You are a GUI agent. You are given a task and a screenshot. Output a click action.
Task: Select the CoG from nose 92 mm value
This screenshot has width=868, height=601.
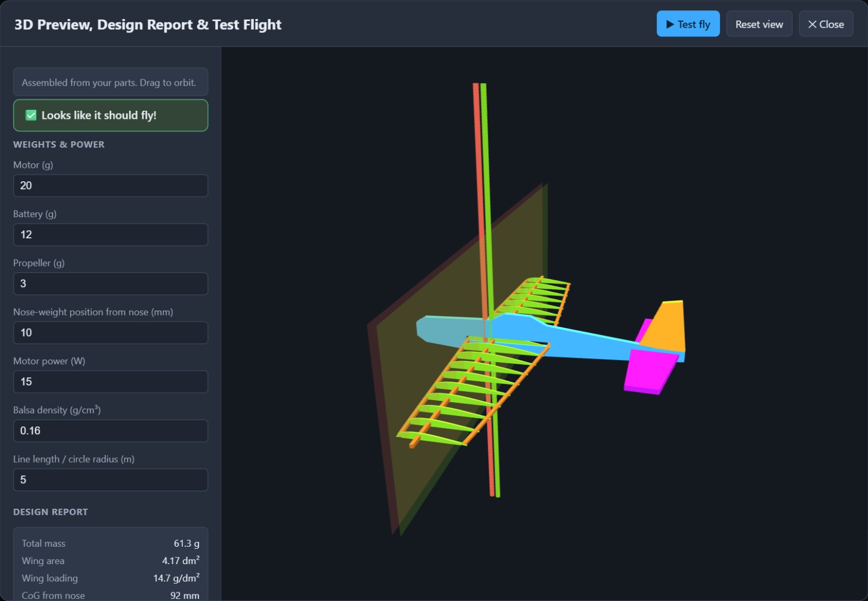(184, 595)
